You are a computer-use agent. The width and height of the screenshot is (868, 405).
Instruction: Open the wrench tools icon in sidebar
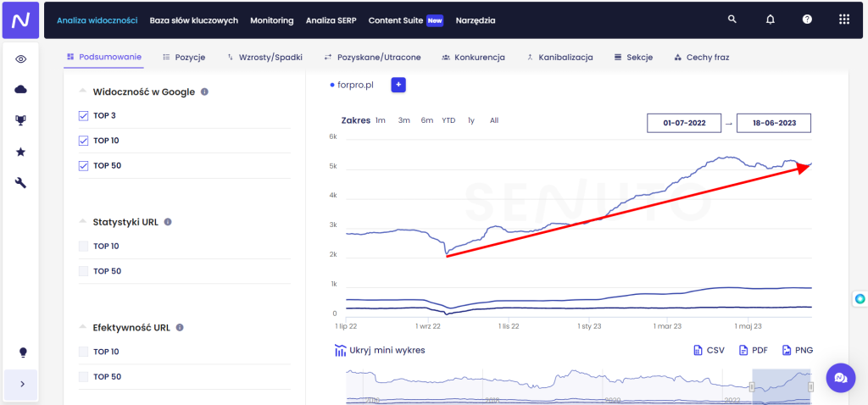(x=20, y=182)
